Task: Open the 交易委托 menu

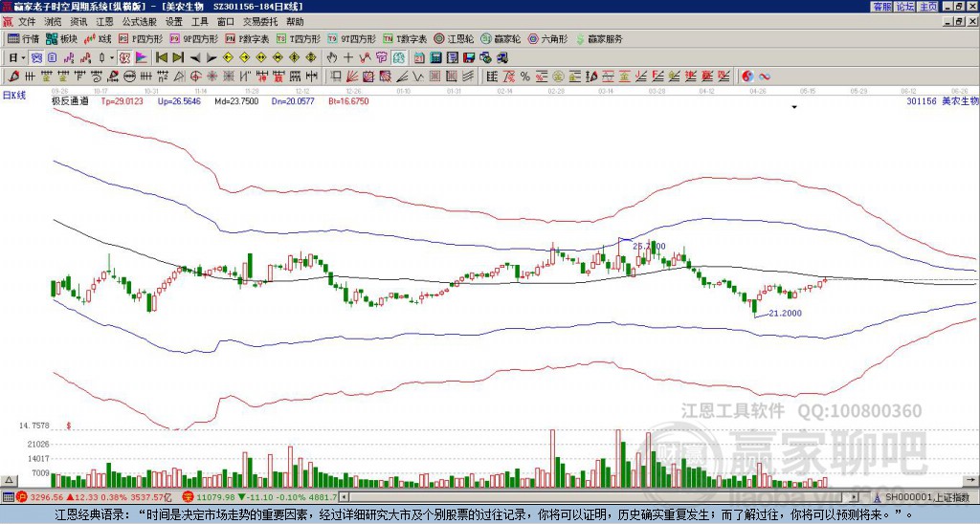Action: pos(260,22)
